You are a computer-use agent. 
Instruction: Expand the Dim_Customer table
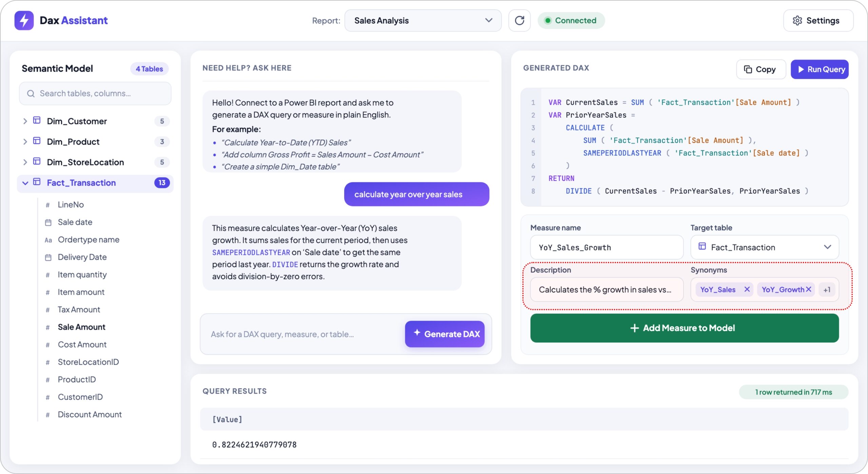click(25, 121)
